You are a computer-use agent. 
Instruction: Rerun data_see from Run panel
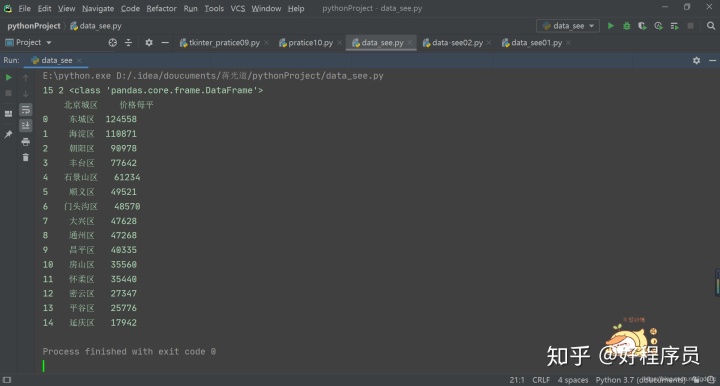[x=8, y=78]
